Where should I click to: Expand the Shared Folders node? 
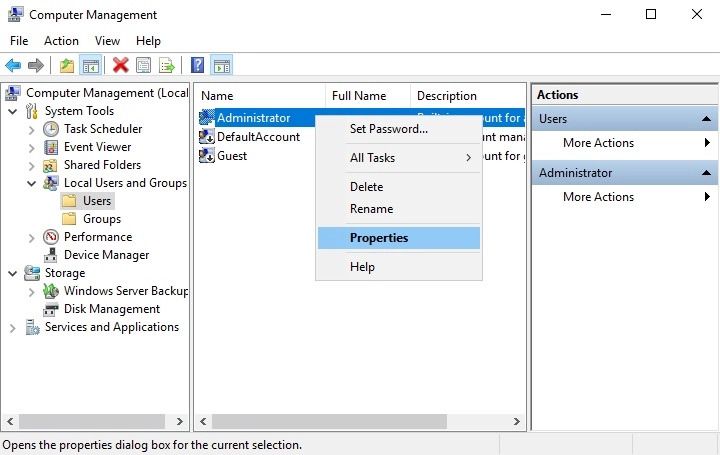click(31, 166)
